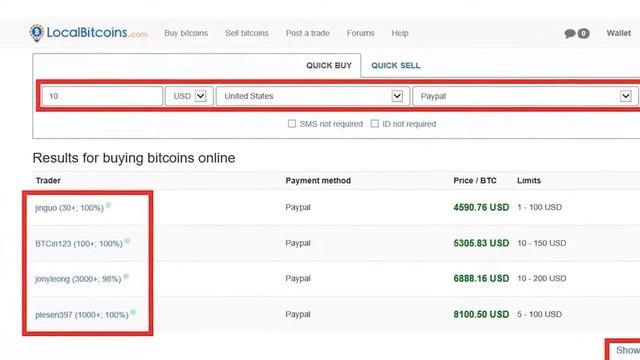Click Paypal in plesen397's row
This screenshot has height=360, width=640.
click(x=298, y=314)
